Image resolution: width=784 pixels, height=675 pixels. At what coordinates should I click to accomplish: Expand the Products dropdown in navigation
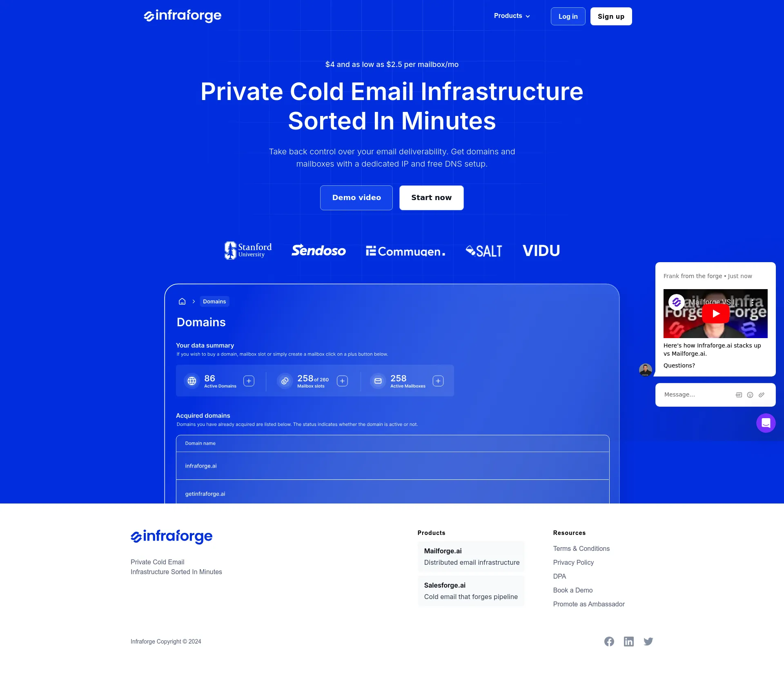(x=511, y=16)
